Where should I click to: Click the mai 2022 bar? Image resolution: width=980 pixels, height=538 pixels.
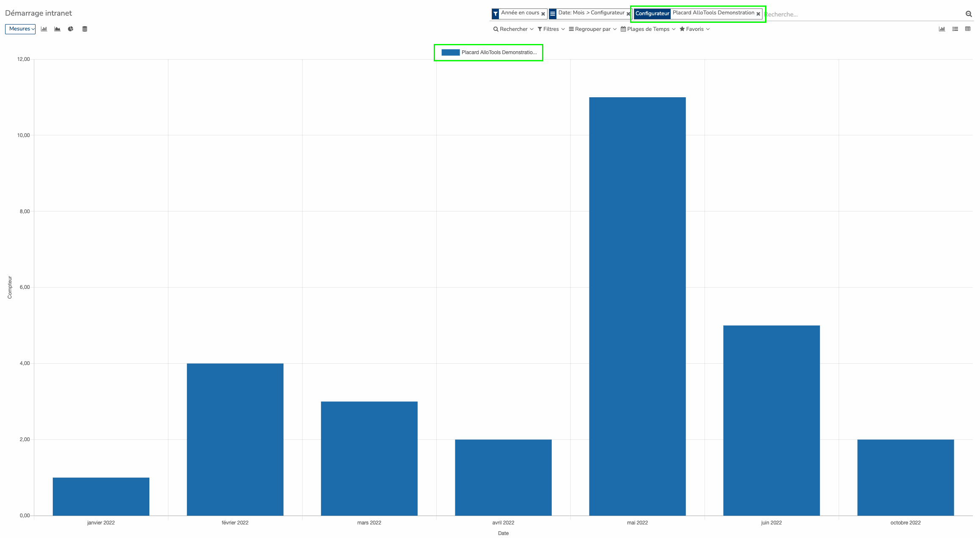click(x=637, y=306)
